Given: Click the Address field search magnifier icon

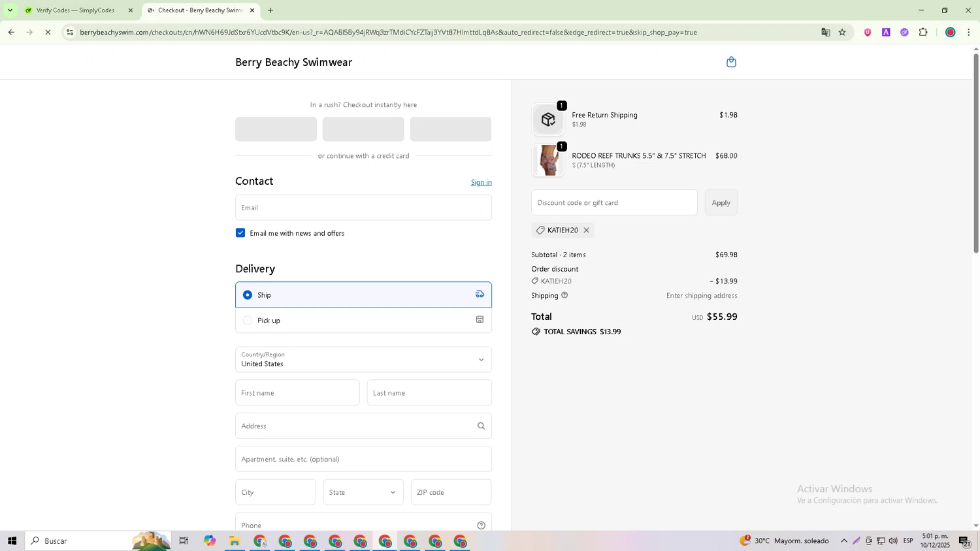Looking at the screenshot, I should click(481, 426).
